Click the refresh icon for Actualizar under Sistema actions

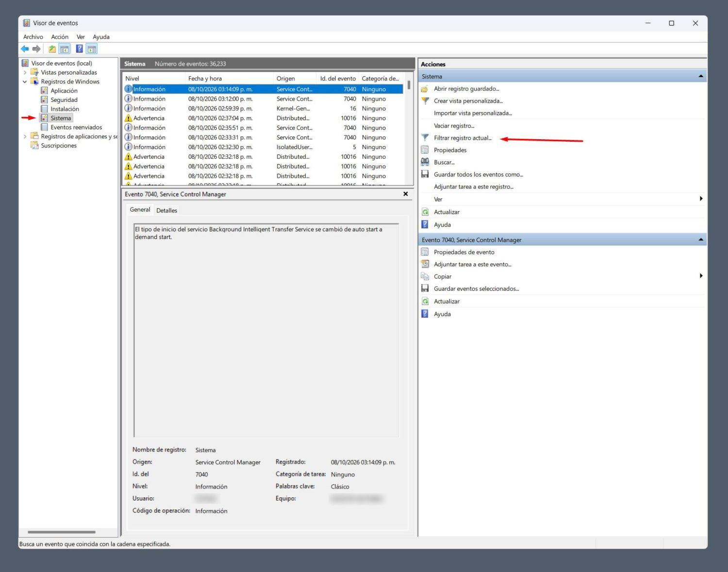425,212
